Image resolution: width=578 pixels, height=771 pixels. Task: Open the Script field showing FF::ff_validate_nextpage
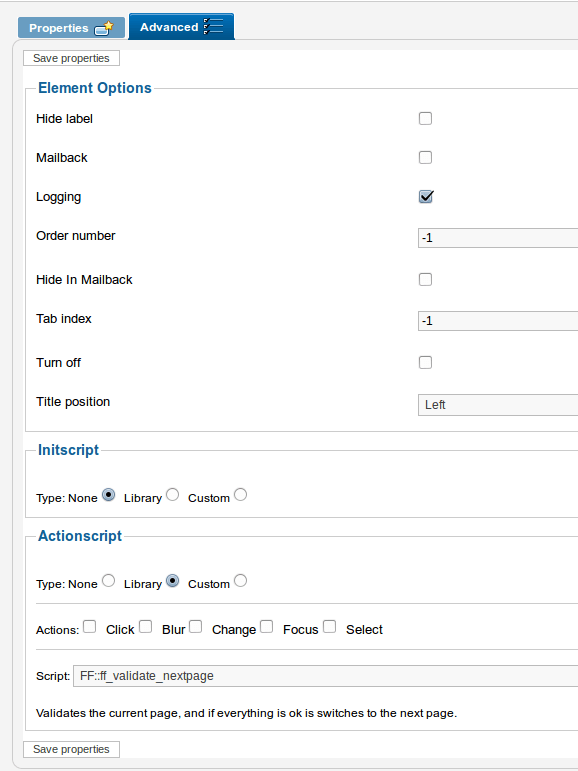326,676
